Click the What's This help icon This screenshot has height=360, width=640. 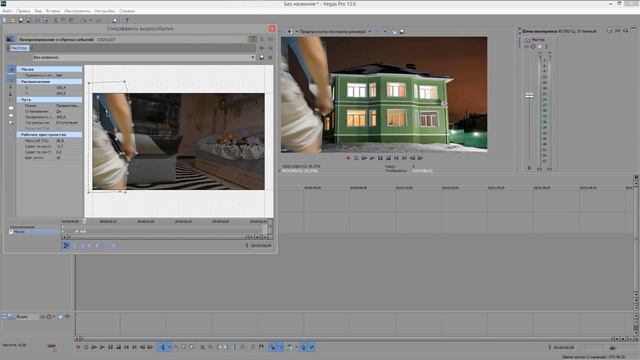click(126, 20)
